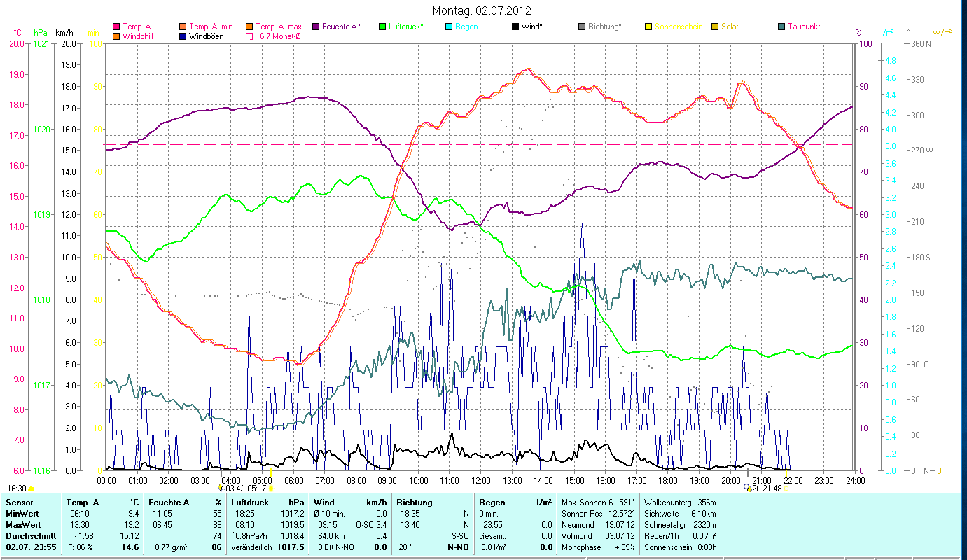
Task: Click the sunrise sun icon beside 05:17
Action: click(271, 489)
